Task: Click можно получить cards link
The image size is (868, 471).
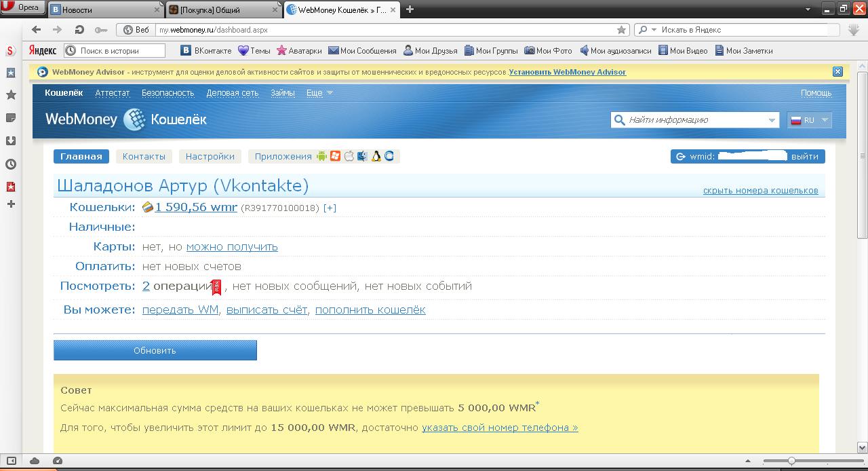Action: 232,246
